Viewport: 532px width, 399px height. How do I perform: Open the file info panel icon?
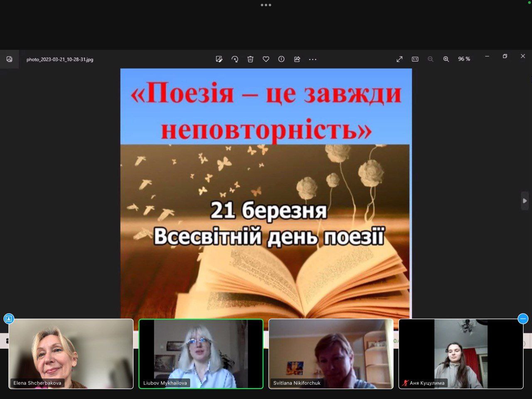281,59
